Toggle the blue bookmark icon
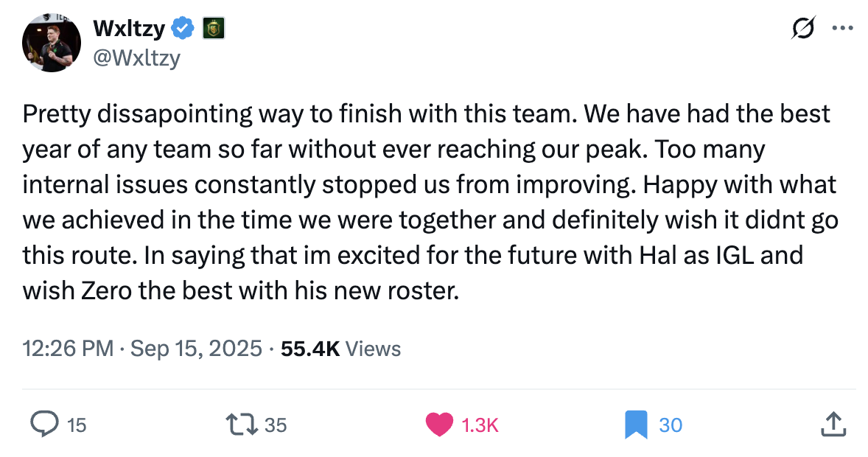This screenshot has height=457, width=868. tap(636, 425)
